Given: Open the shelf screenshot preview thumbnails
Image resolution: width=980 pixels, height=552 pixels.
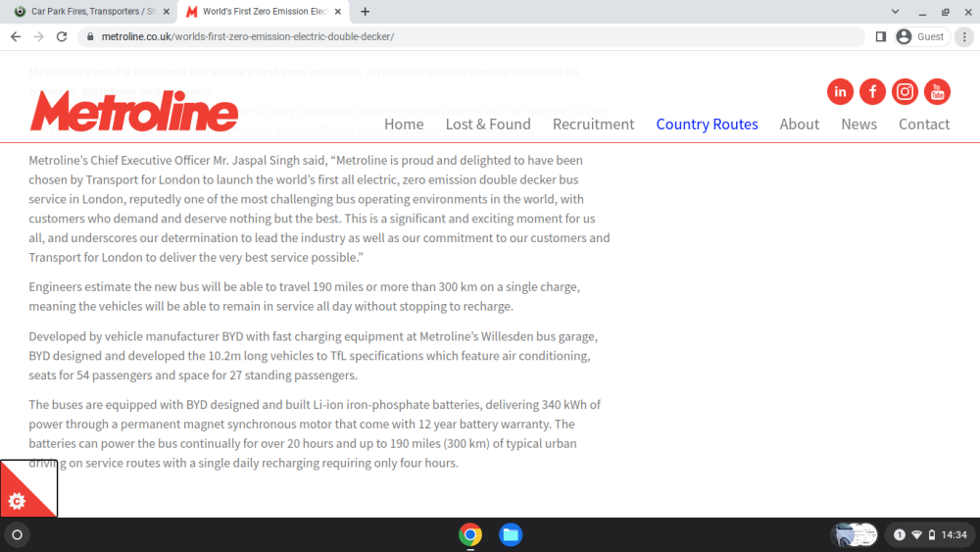Looking at the screenshot, I should (855, 534).
